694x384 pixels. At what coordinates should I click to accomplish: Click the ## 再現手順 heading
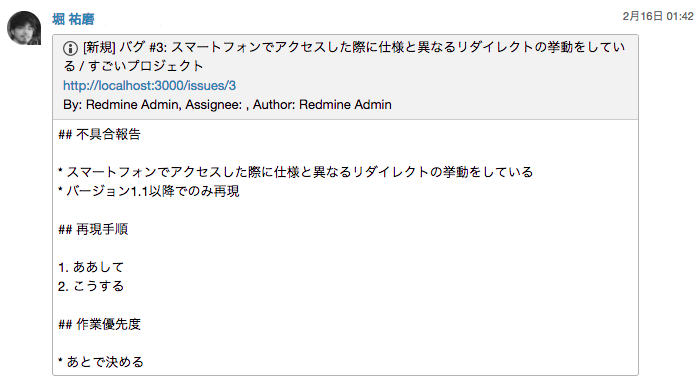pyautogui.click(x=93, y=229)
